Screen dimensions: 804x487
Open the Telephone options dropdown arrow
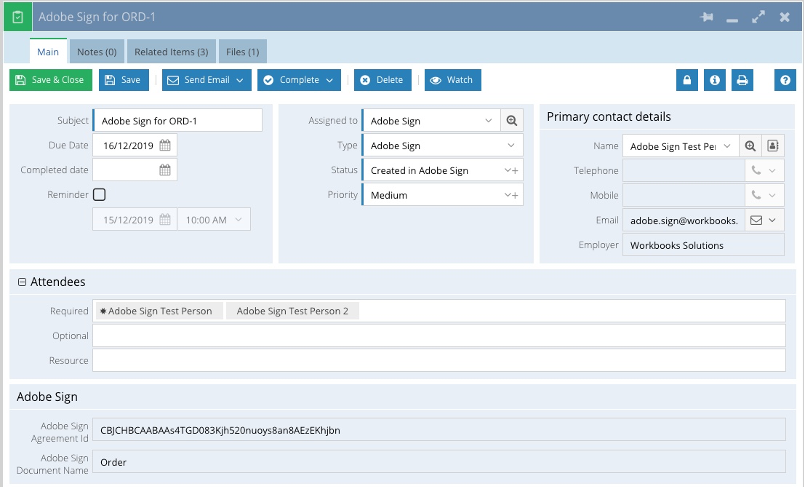pyautogui.click(x=772, y=170)
